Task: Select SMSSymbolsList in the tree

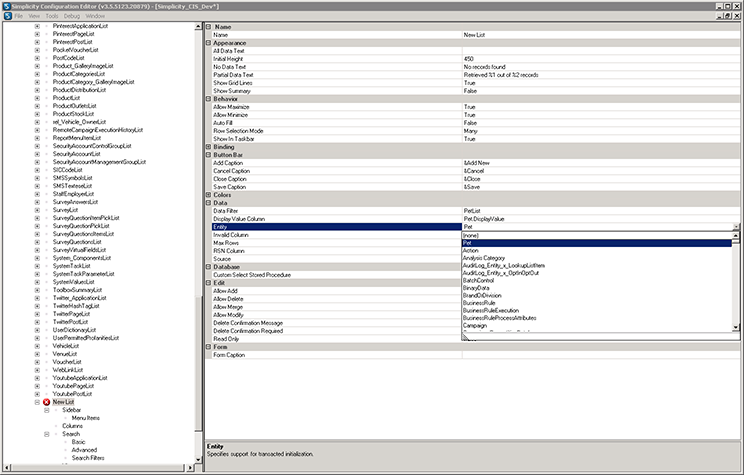Action: 73,178
